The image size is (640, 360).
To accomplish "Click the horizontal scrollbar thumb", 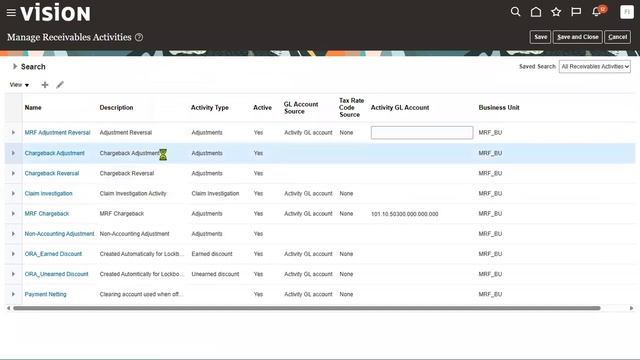I will point(307,308).
